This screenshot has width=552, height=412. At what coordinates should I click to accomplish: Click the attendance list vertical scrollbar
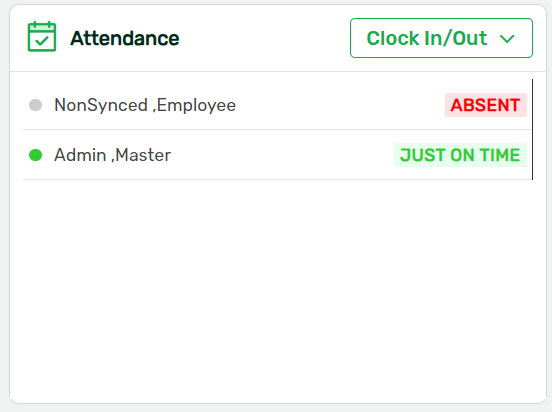[532, 129]
